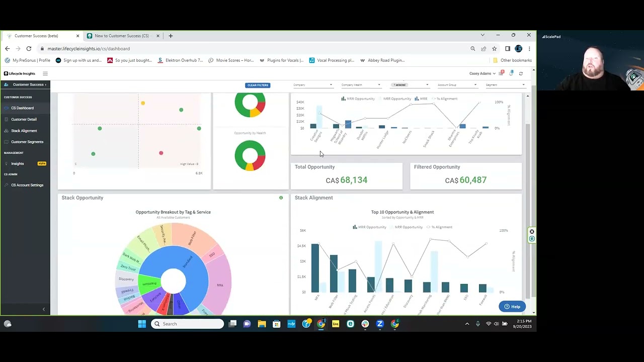The height and width of the screenshot is (362, 644).
Task: Open the Casey Adams user menu
Action: pos(482,73)
